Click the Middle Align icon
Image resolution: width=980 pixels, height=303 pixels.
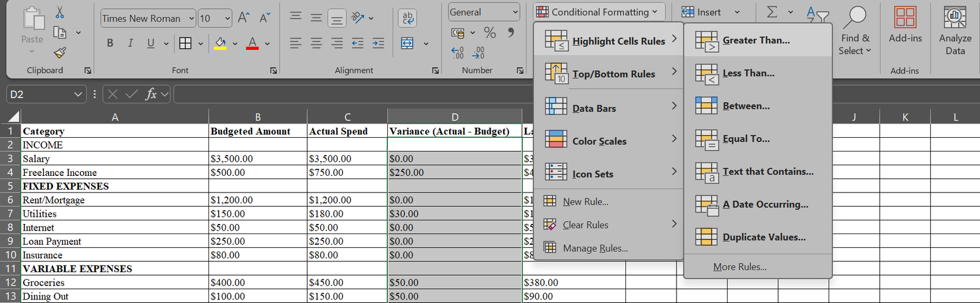(x=316, y=18)
